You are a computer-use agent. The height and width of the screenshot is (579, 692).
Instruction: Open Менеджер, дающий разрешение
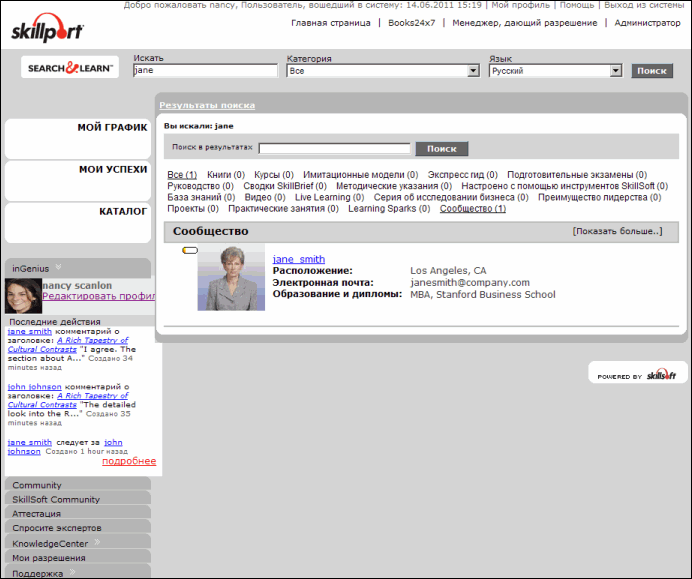point(524,23)
